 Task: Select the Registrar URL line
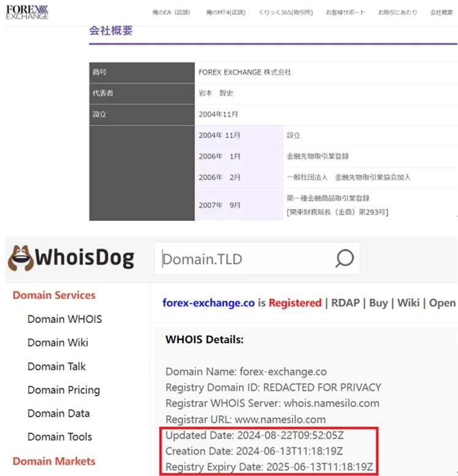(x=246, y=419)
